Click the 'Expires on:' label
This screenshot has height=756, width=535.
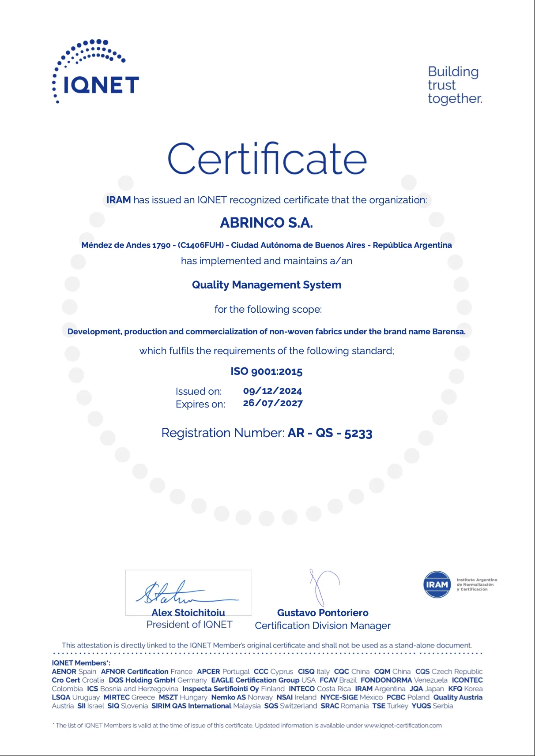(200, 404)
